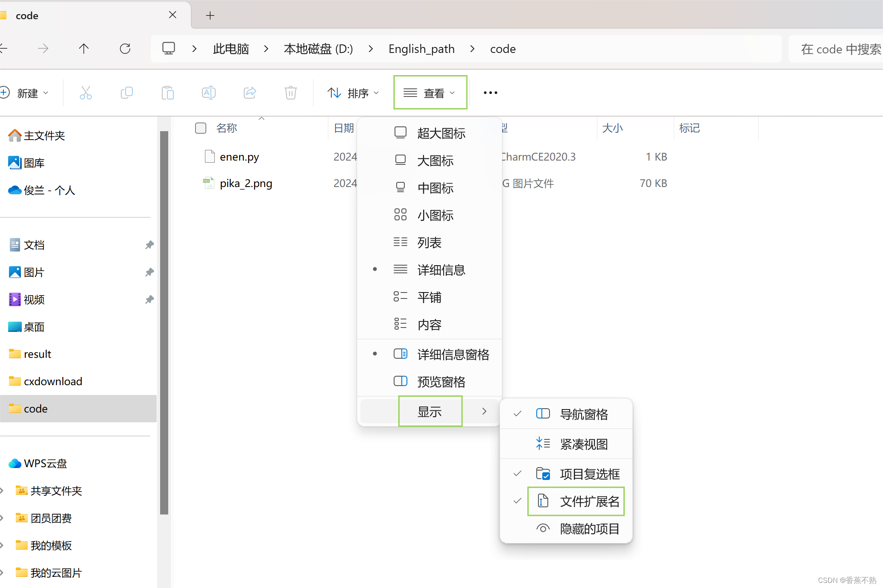
Task: Expand the 共享文件夹 tree item
Action: click(3, 491)
